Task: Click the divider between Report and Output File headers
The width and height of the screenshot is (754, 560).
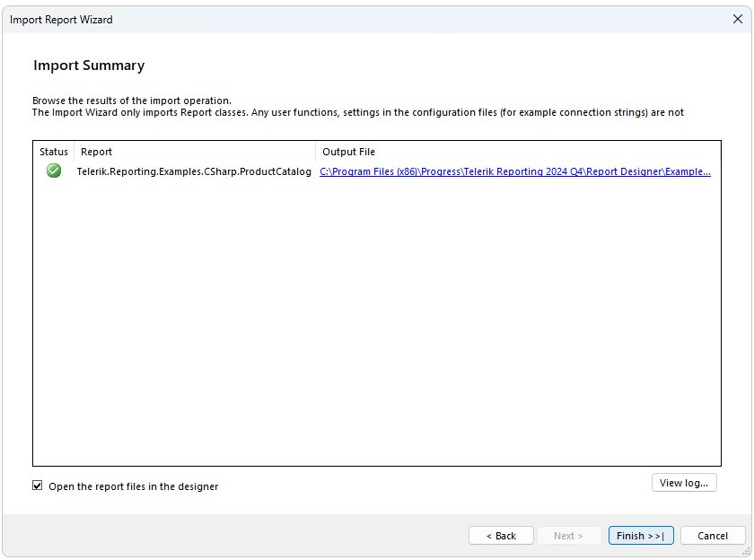Action: [x=315, y=152]
